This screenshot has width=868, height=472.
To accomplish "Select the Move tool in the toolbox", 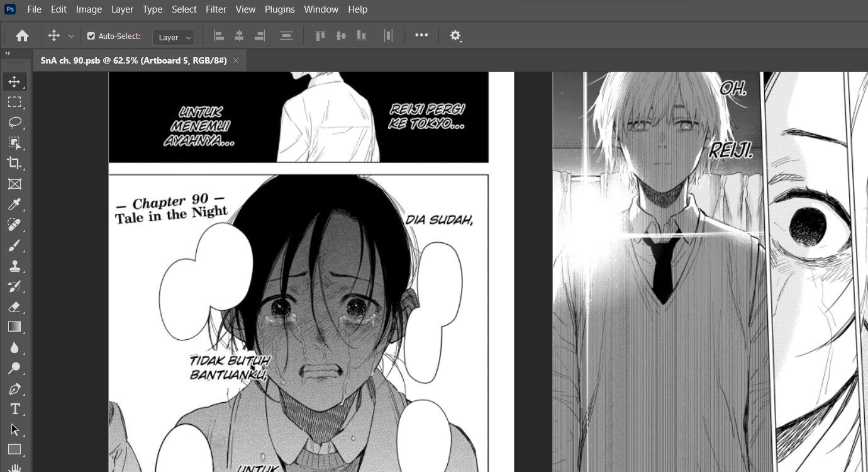I will point(14,82).
